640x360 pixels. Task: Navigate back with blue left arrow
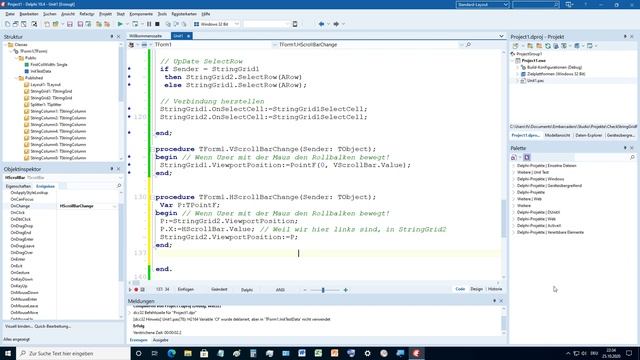pos(321,24)
